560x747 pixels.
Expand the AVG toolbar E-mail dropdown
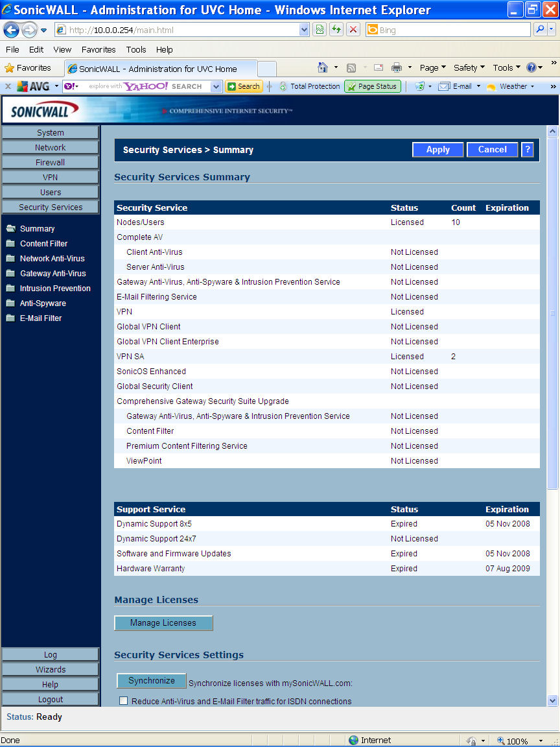click(x=478, y=86)
